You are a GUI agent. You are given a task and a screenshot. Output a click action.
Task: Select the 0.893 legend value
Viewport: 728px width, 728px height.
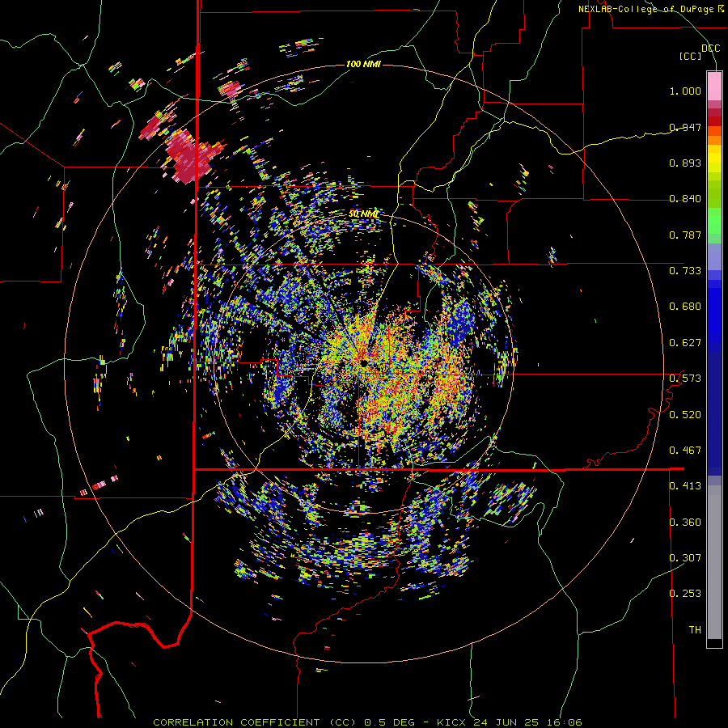point(685,163)
